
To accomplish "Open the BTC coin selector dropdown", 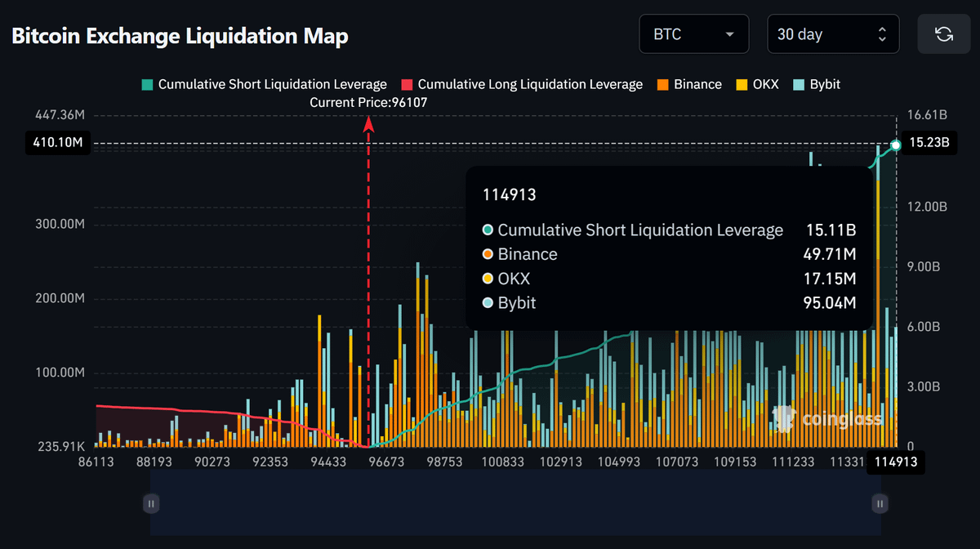I will click(693, 33).
